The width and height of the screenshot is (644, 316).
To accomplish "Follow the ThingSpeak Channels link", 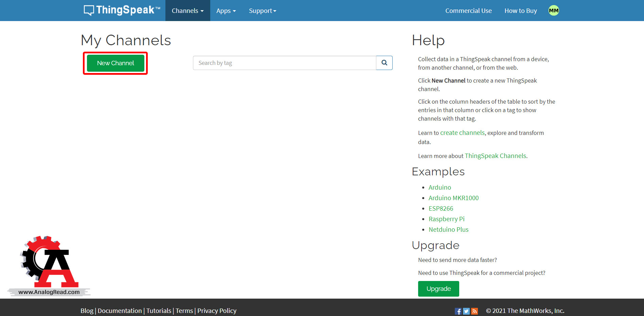I will (495, 156).
